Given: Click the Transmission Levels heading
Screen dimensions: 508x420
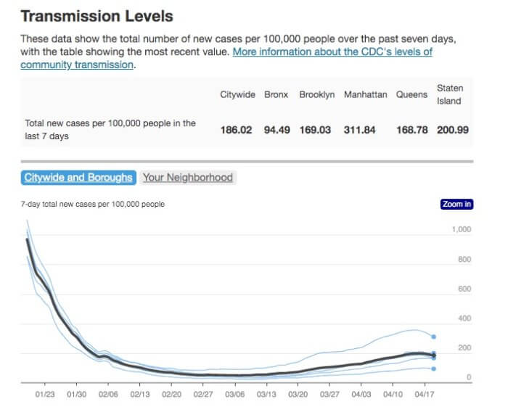Looking at the screenshot, I should pos(97,15).
